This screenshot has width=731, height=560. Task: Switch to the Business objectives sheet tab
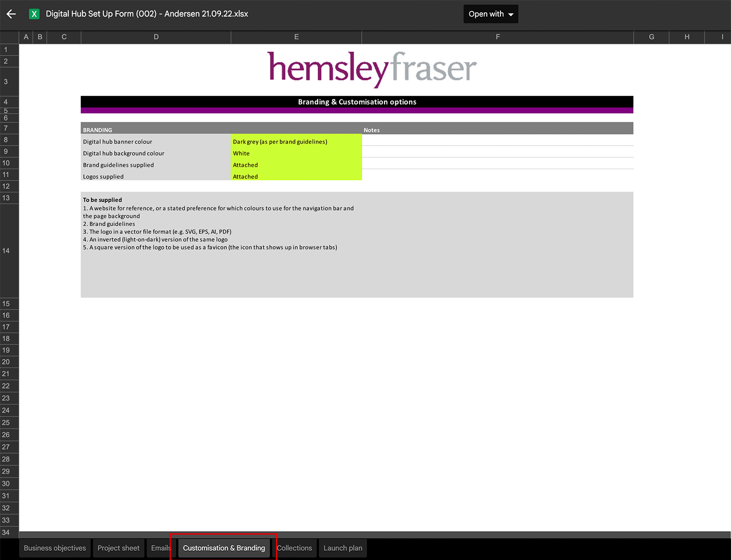click(x=55, y=548)
